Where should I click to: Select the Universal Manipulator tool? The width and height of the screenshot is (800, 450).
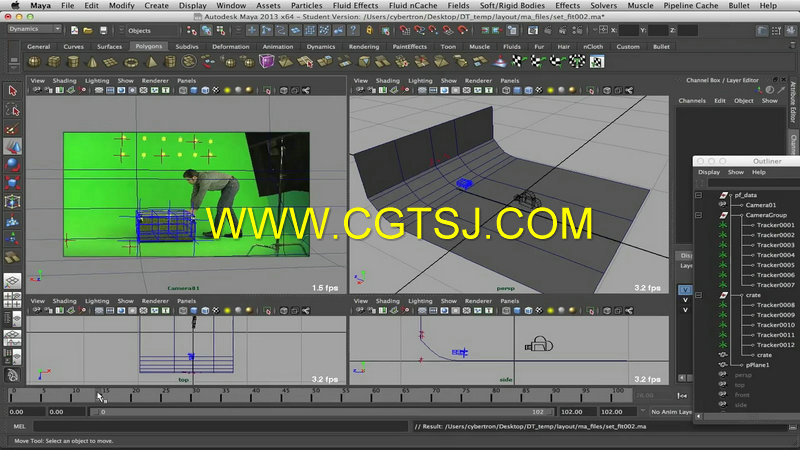pos(13,202)
